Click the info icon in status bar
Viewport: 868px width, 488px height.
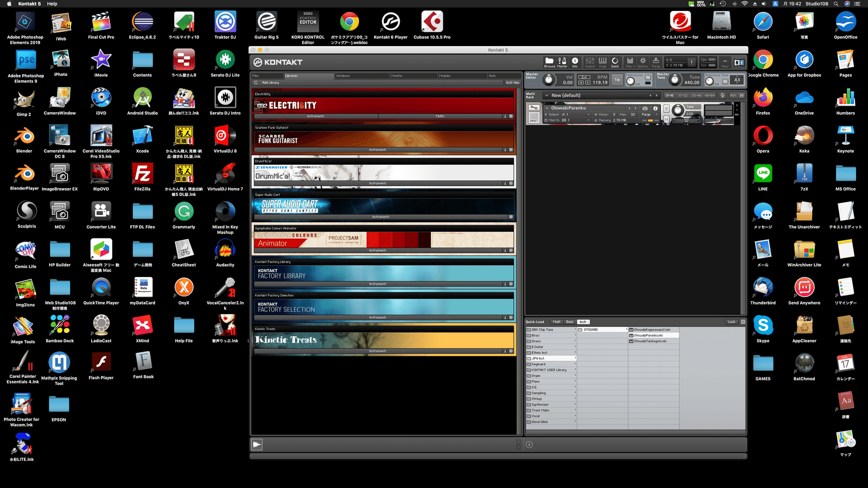click(x=529, y=445)
